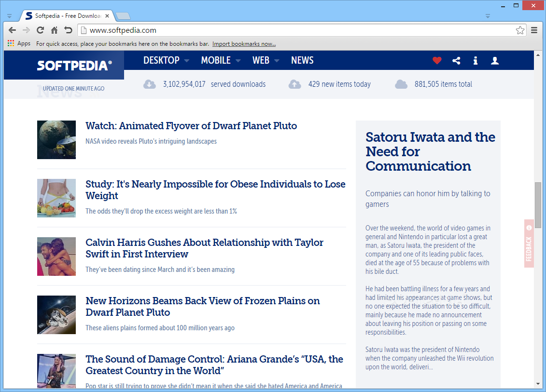Click the red heart icon

click(437, 61)
